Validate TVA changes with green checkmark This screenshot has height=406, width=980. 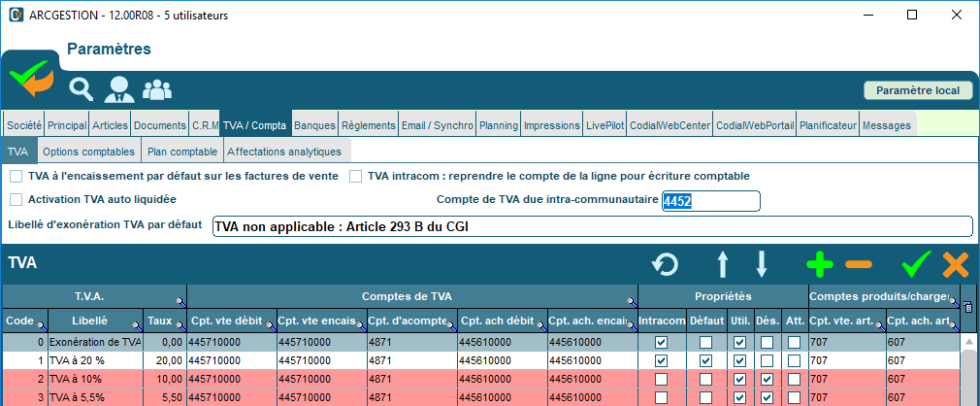click(x=915, y=263)
